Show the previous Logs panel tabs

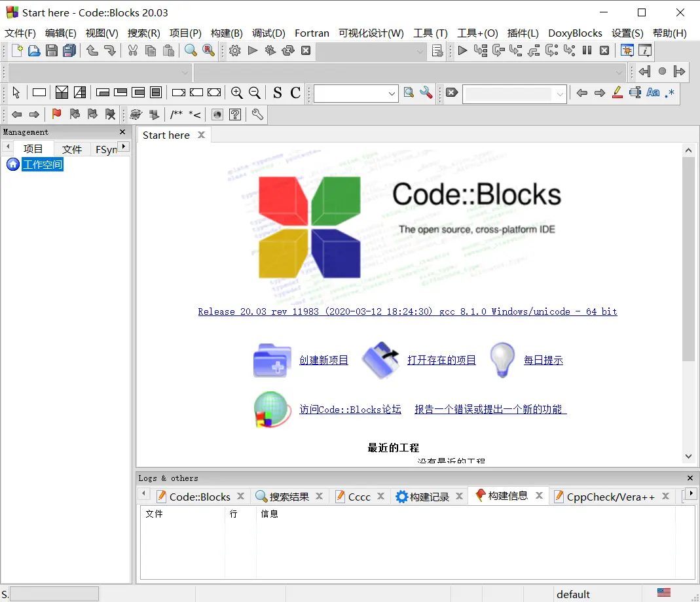pyautogui.click(x=143, y=493)
